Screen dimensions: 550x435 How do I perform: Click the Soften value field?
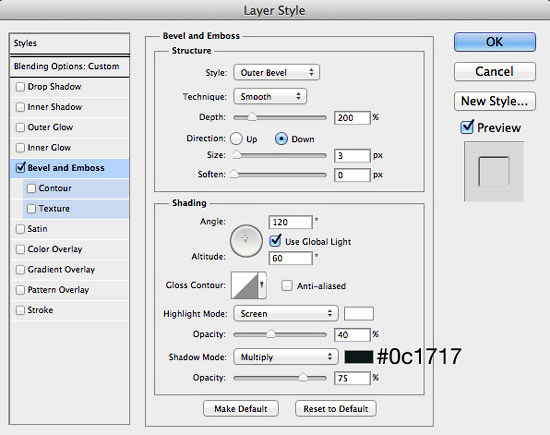(x=352, y=175)
